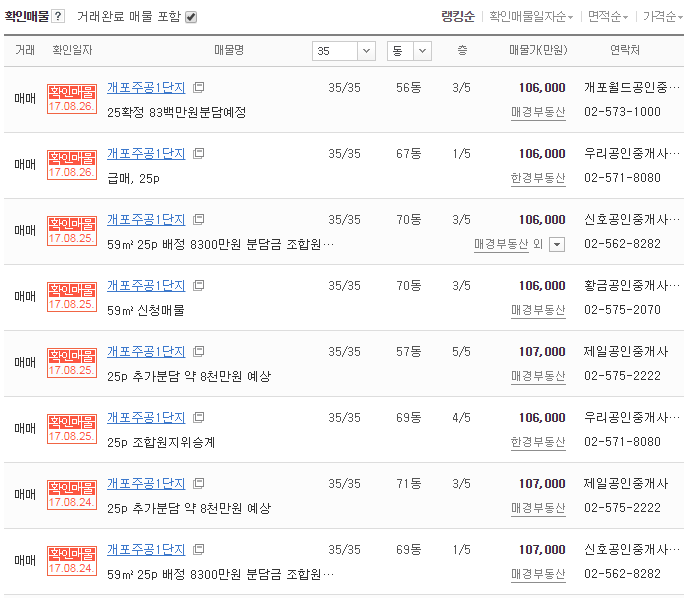Image resolution: width=698 pixels, height=598 pixels.
Task: Click new-window icon in 57동 row
Action: coord(199,351)
